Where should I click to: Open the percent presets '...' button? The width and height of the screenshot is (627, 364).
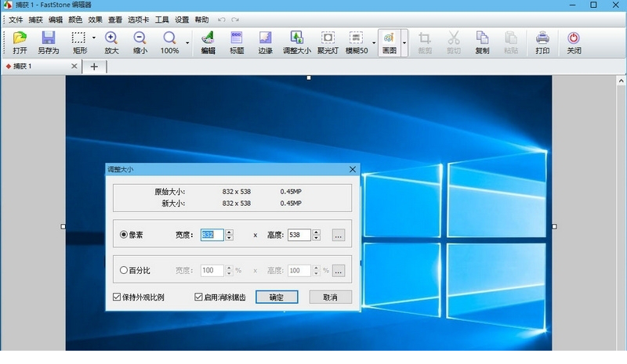click(339, 271)
